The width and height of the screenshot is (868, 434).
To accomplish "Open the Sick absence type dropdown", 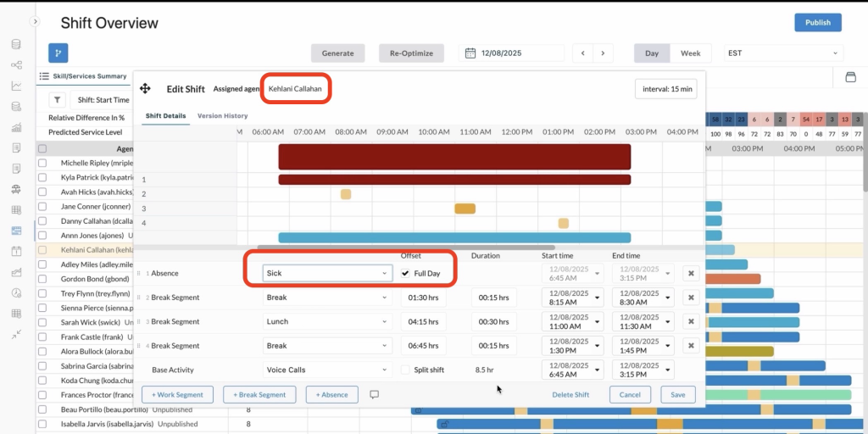I will pyautogui.click(x=326, y=274).
